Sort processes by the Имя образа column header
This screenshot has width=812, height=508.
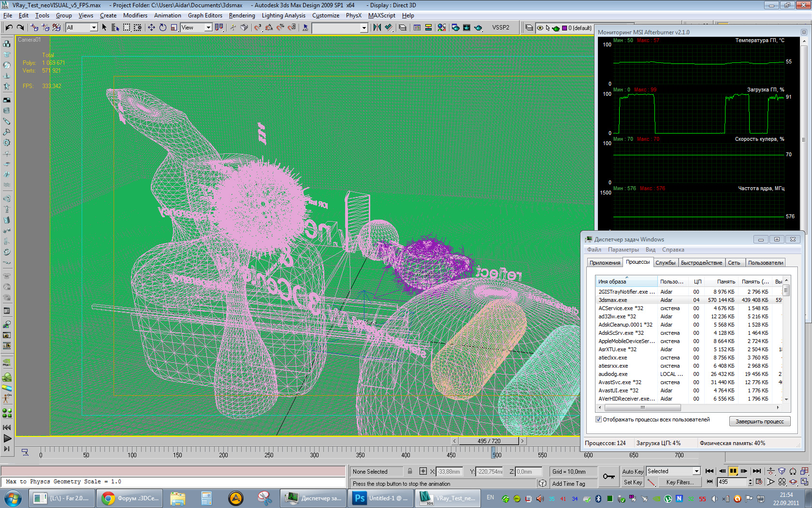[x=626, y=282]
